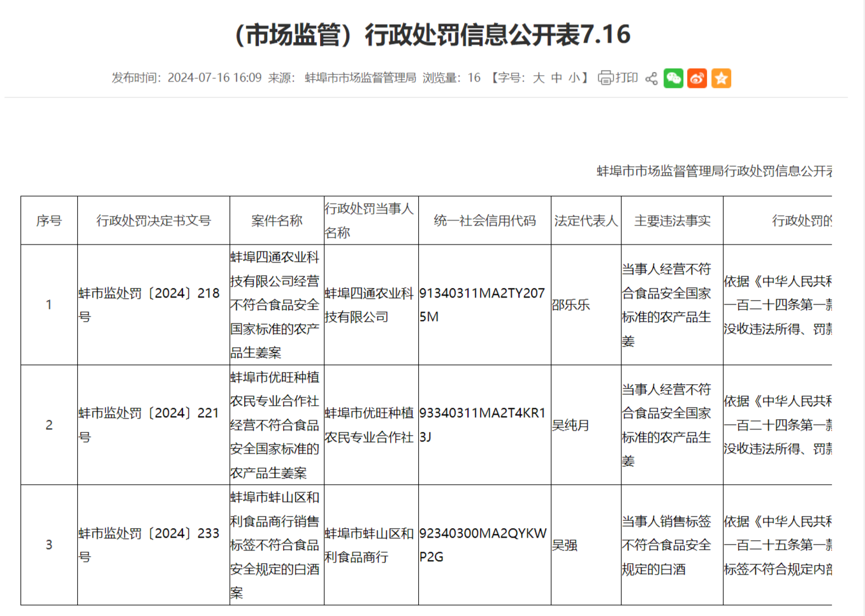The image size is (865, 616).
Task: Click legal representative 吴纯月
Action: (x=571, y=425)
